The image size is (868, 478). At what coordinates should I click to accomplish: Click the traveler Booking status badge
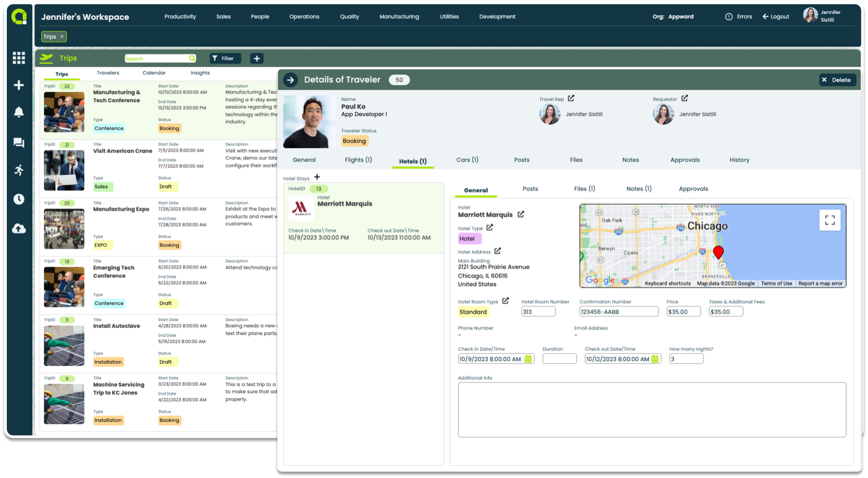(x=354, y=141)
